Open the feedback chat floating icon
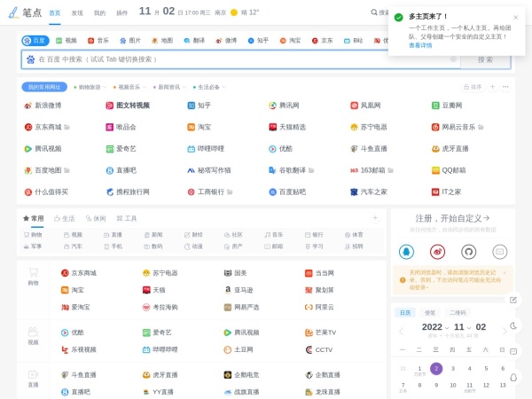Screen dimensions: 532x399 click(513, 351)
